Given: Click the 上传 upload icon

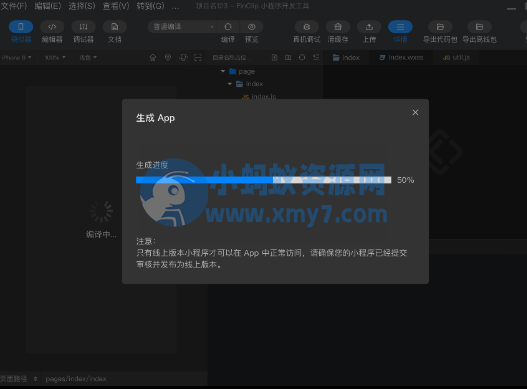Looking at the screenshot, I should 369,27.
